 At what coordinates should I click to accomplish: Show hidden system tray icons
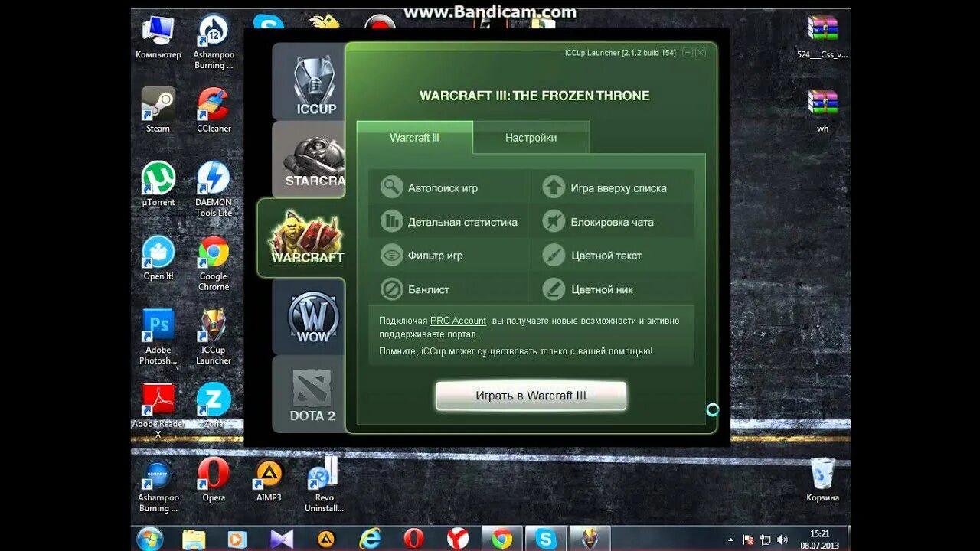pos(730,540)
